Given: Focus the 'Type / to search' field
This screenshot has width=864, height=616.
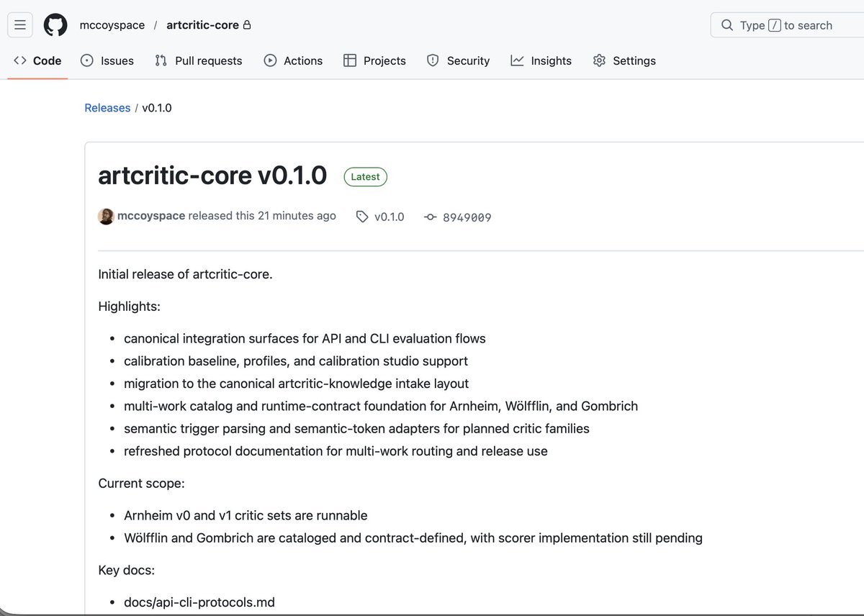Looking at the screenshot, I should point(787,25).
